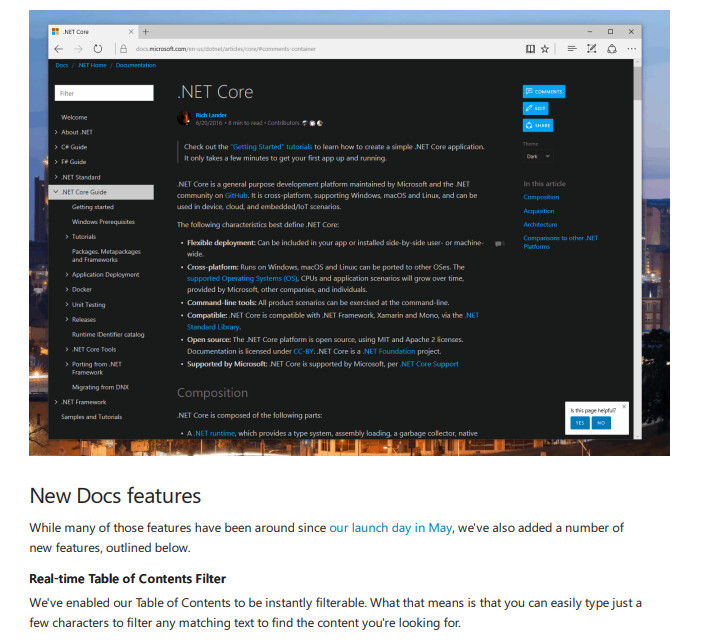Expand the Tutorials sidebar node

67,237
